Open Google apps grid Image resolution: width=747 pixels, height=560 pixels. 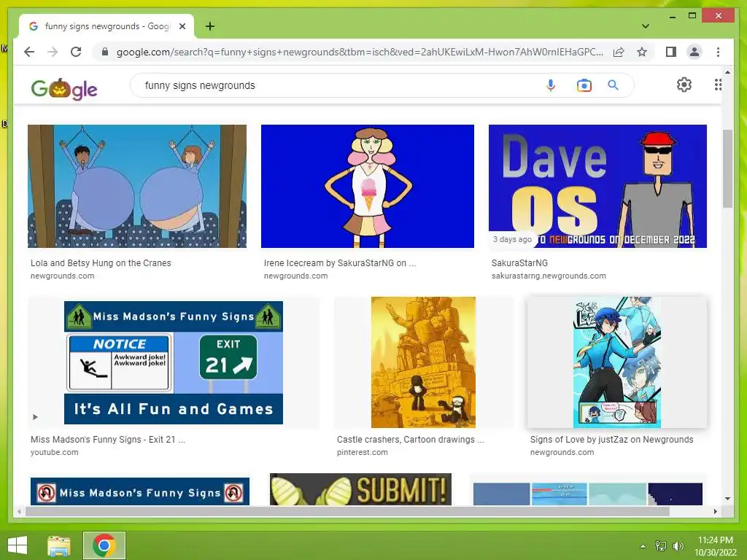coord(718,85)
